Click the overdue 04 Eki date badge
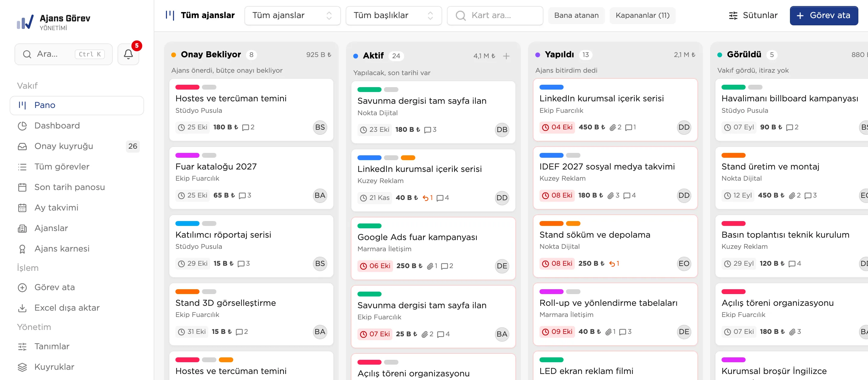 [557, 128]
